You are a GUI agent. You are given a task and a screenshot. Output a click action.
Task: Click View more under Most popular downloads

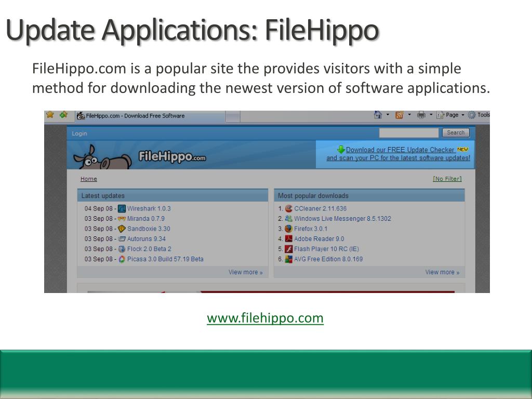(443, 272)
